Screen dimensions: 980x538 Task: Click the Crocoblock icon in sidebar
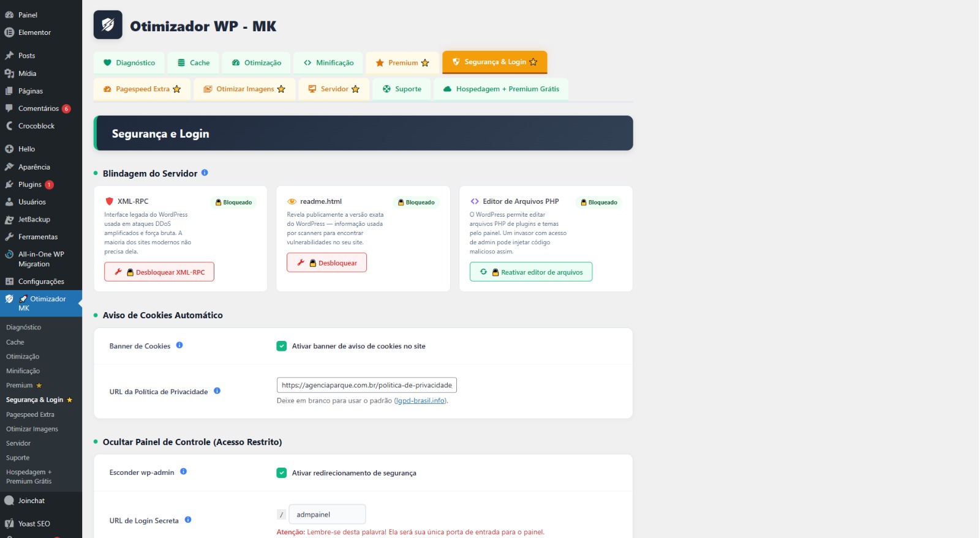(x=9, y=125)
